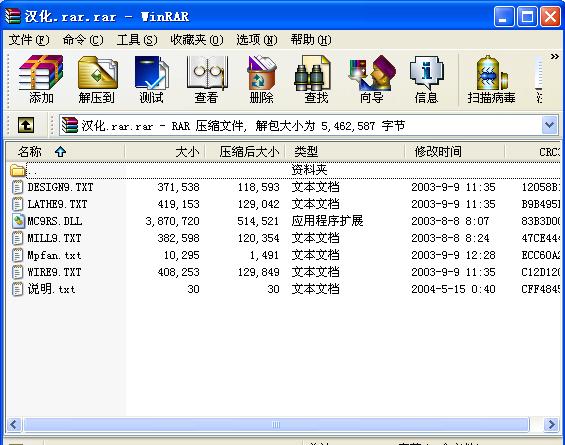This screenshot has height=445, width=565.
Task: Open the 帮助(H) menu
Action: (x=311, y=40)
